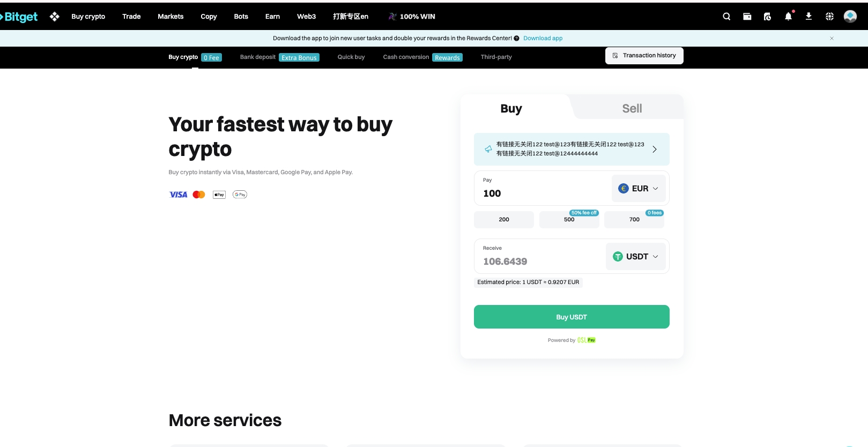
Task: Switch to the Sell tab
Action: [632, 108]
